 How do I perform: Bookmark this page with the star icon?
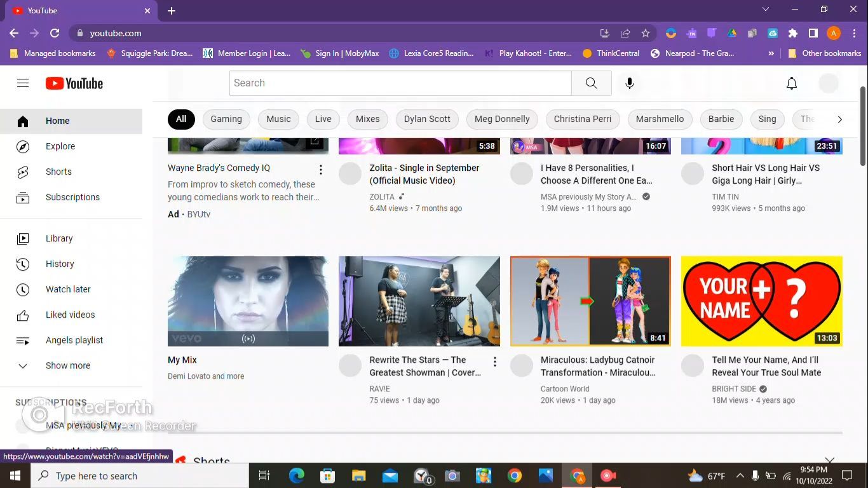click(x=646, y=33)
